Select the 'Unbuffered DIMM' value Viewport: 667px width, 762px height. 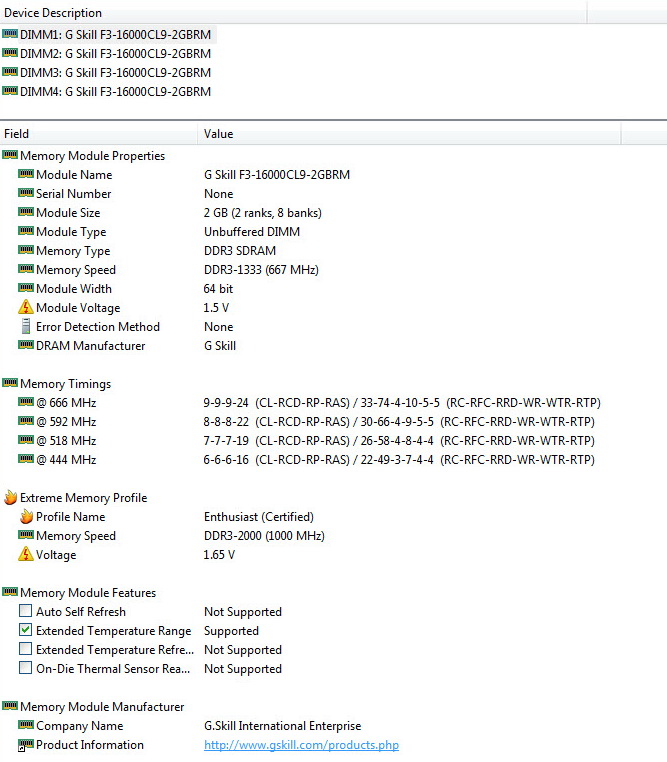(x=252, y=232)
